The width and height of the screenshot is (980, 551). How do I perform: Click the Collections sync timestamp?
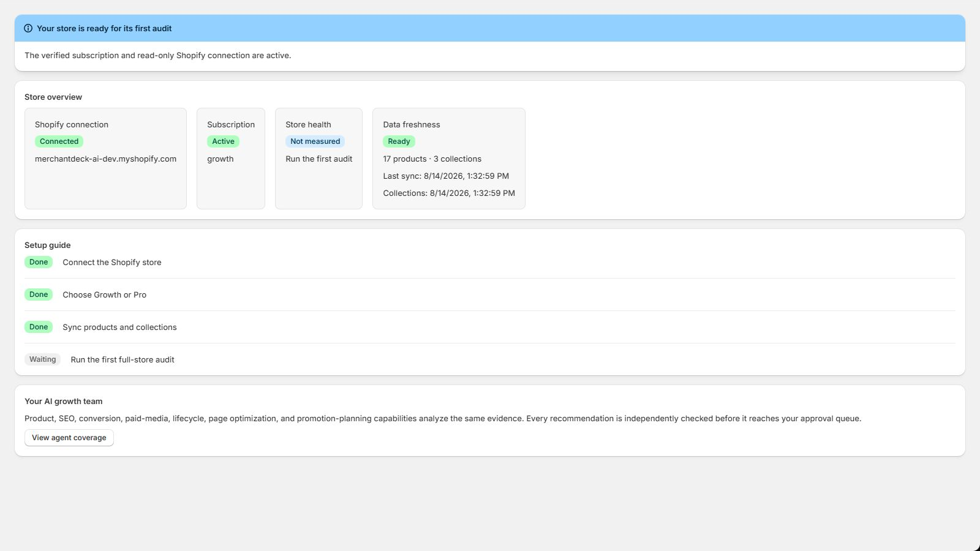tap(449, 193)
